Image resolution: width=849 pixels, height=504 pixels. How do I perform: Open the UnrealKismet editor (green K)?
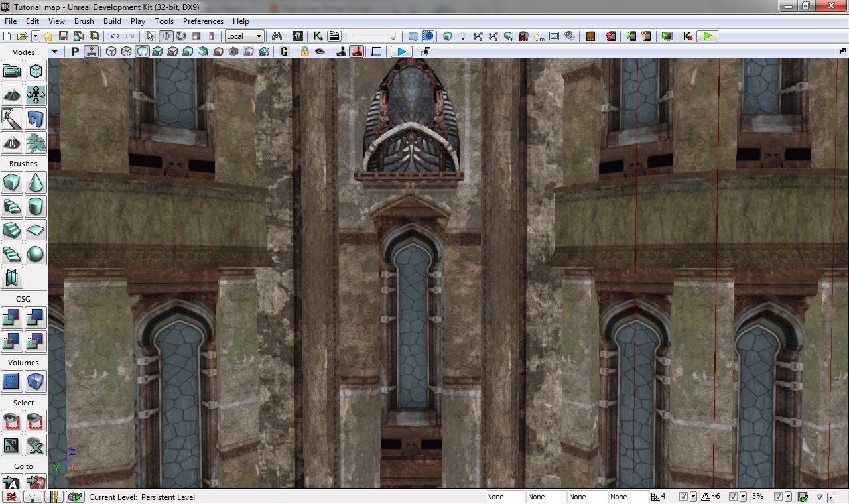click(x=318, y=36)
